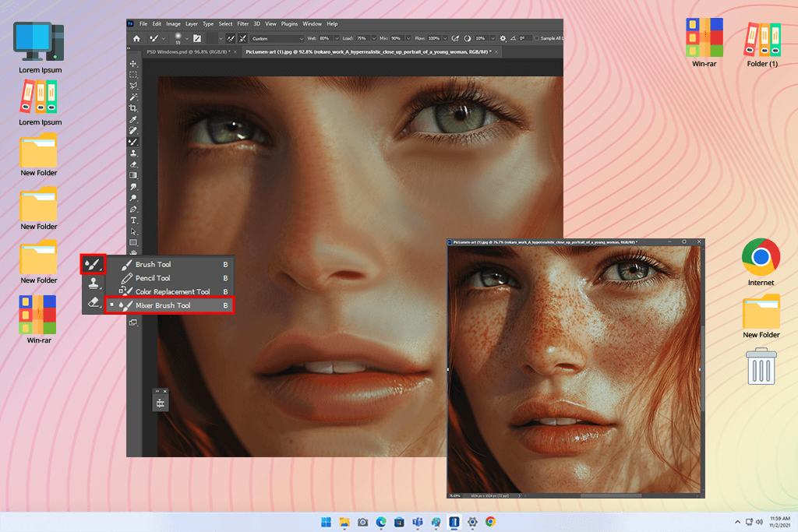Open the brush settings panel icon

(x=197, y=39)
